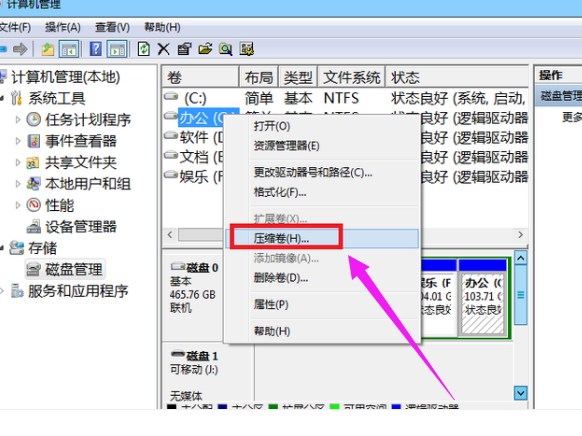Screen dimensions: 582x436
Task: Click the disk settings toolbar icon
Action: pyautogui.click(x=246, y=49)
